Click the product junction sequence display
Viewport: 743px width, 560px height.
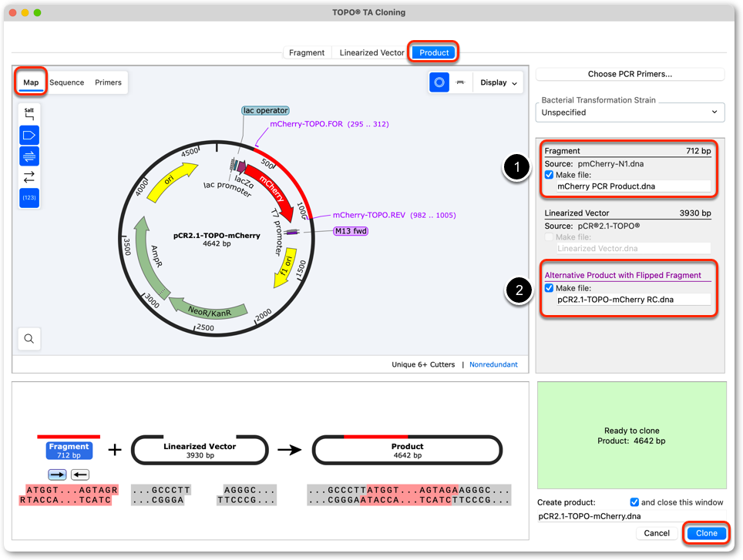point(409,495)
